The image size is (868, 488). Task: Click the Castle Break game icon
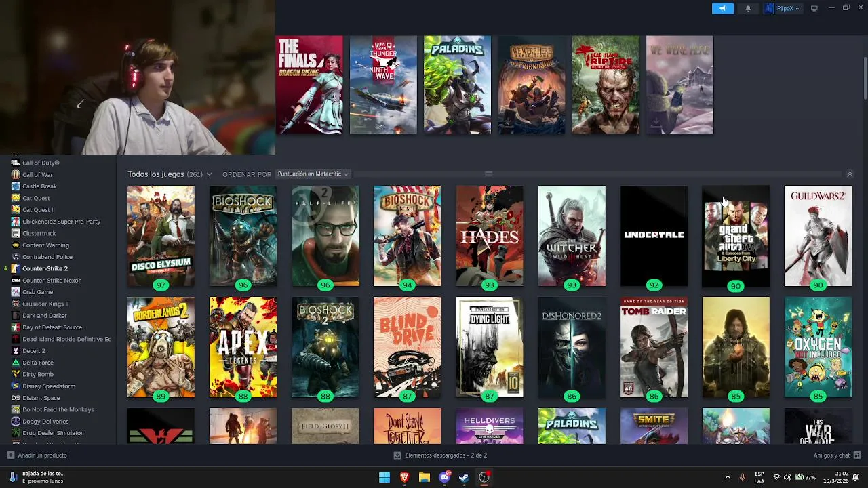pyautogui.click(x=16, y=186)
